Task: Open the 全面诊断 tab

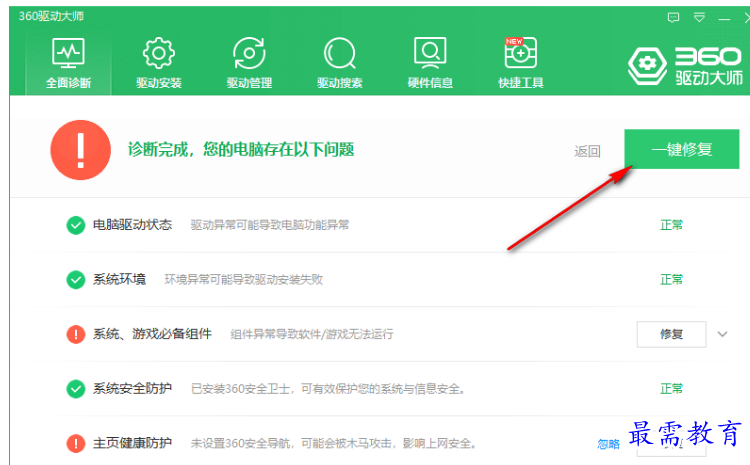Action: [68, 63]
